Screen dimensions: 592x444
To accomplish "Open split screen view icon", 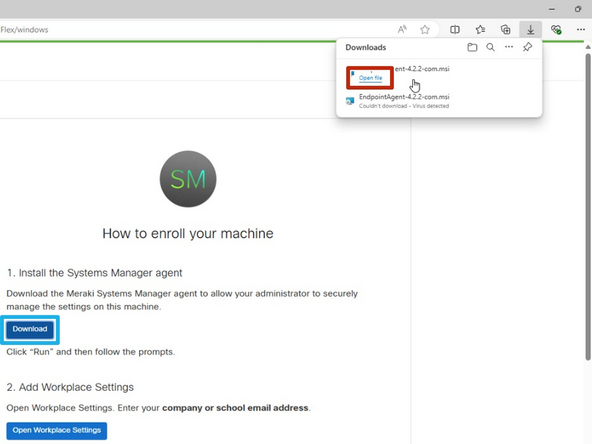I will [x=455, y=29].
